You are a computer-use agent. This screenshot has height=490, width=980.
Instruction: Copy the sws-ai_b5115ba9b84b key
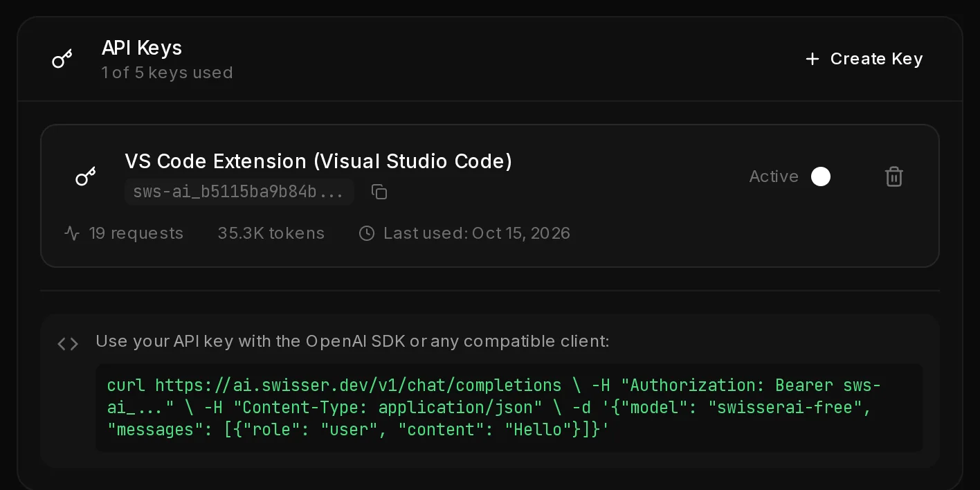coord(379,192)
